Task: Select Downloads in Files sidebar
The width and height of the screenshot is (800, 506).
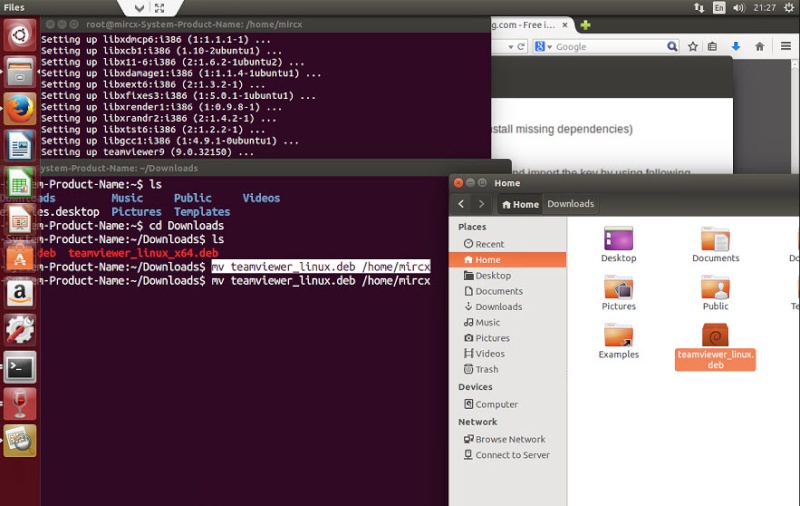Action: pyautogui.click(x=508, y=307)
